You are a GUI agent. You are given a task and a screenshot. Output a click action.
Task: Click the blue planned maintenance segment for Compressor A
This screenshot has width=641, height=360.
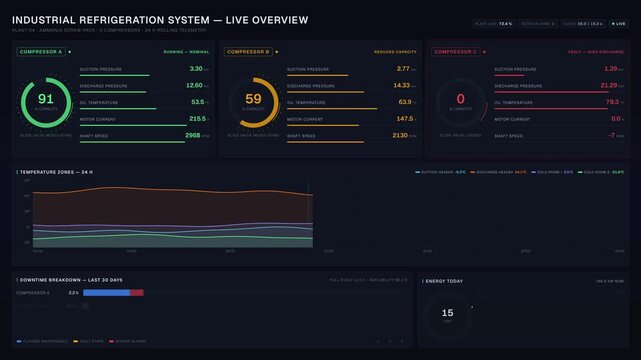[x=107, y=293]
